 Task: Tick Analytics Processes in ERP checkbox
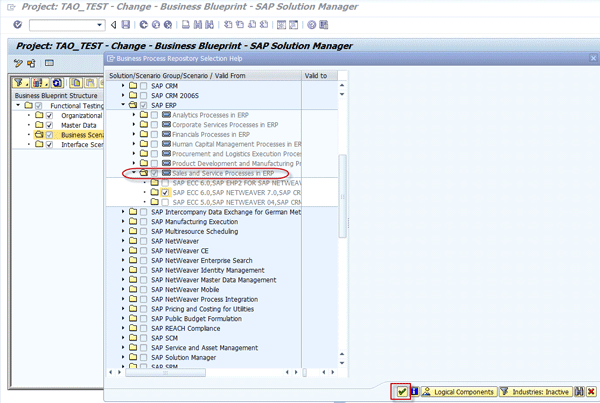(154, 115)
